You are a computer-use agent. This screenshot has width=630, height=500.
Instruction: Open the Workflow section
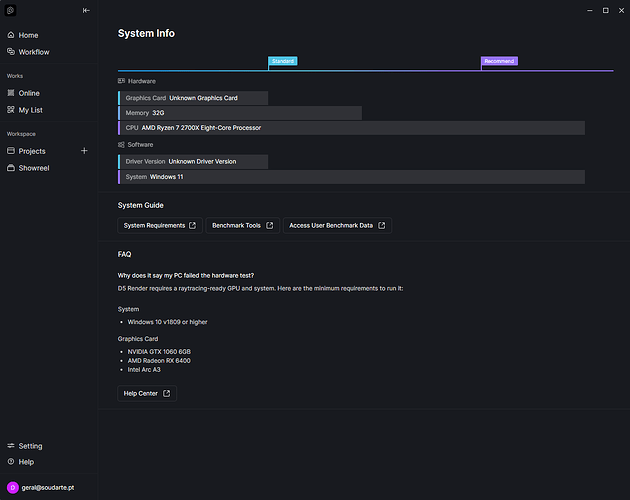tap(33, 52)
